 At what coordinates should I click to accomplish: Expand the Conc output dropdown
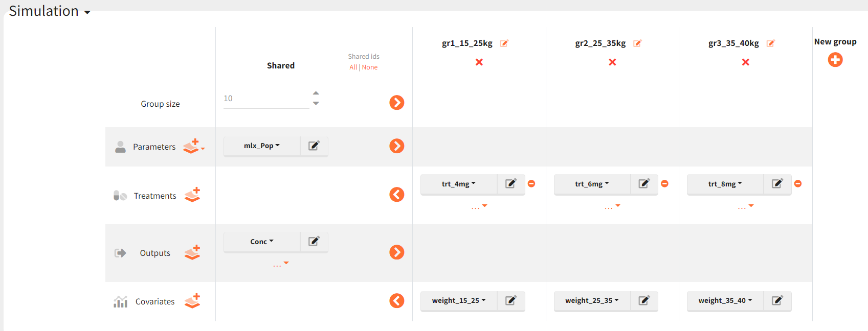[x=261, y=242]
